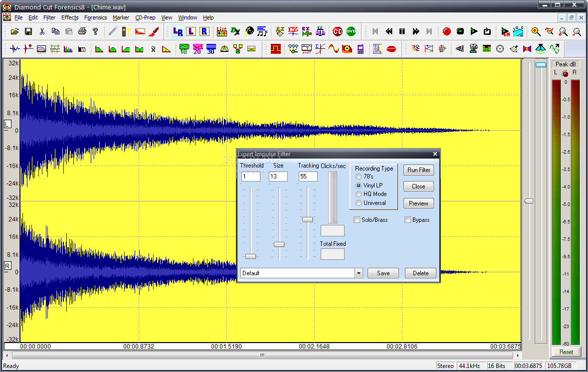Select the Universal recording type
Screen dimensions: 588x372
tap(371, 203)
